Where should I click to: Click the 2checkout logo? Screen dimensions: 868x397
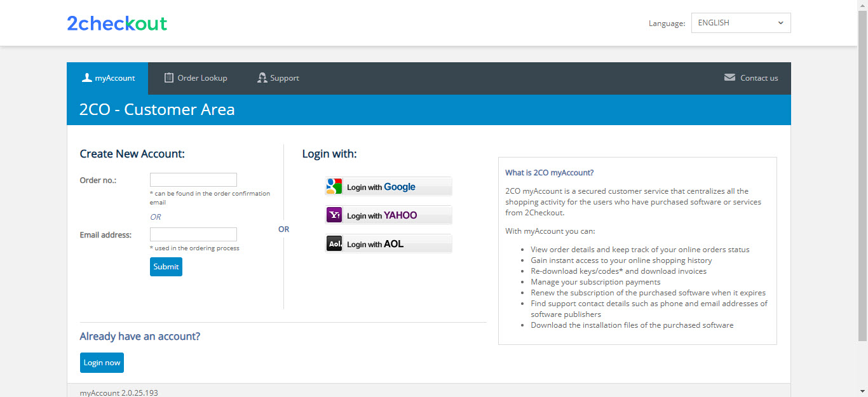(x=117, y=24)
